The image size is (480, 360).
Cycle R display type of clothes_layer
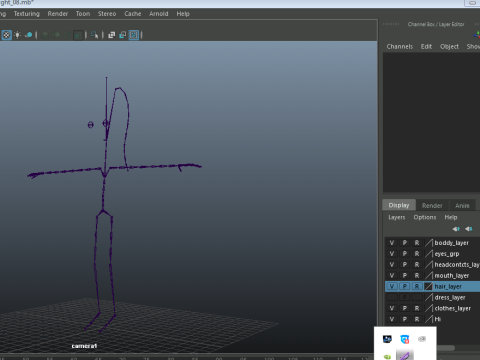(x=417, y=308)
